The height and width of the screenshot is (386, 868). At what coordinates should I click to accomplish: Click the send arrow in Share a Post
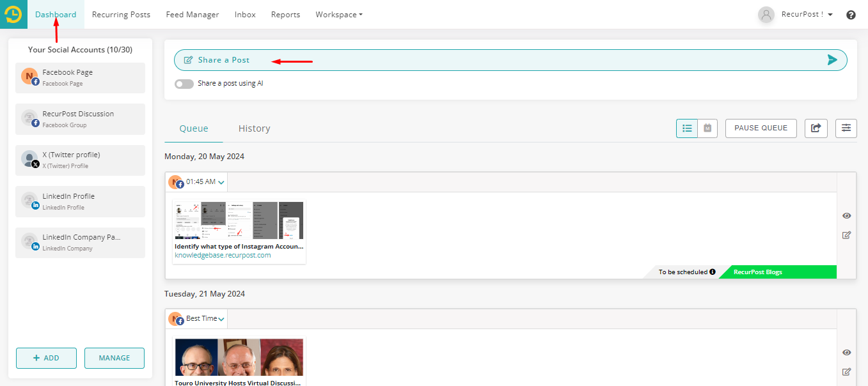click(832, 60)
